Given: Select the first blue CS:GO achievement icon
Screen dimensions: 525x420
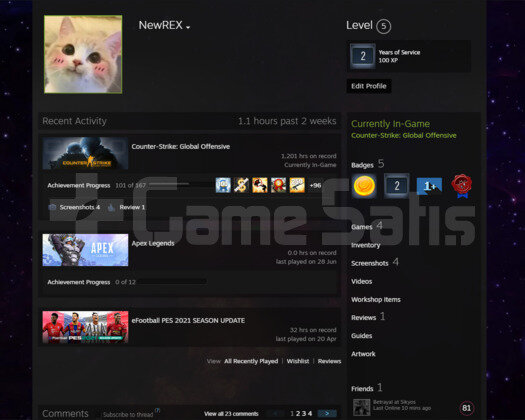Looking at the screenshot, I should (223, 185).
